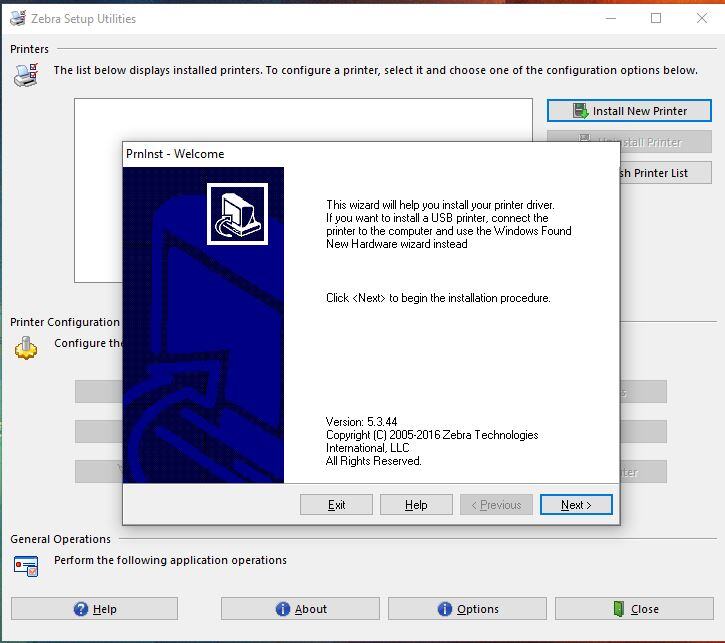The image size is (725, 643).
Task: Click the disabled Previous button
Action: 496,504
